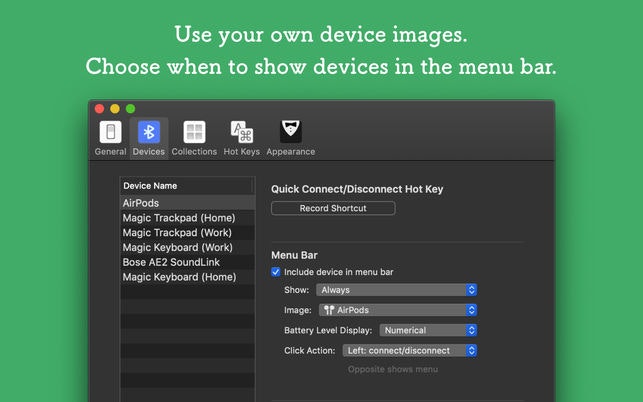This screenshot has width=643, height=402.
Task: Click the Record Shortcut button
Action: click(333, 208)
